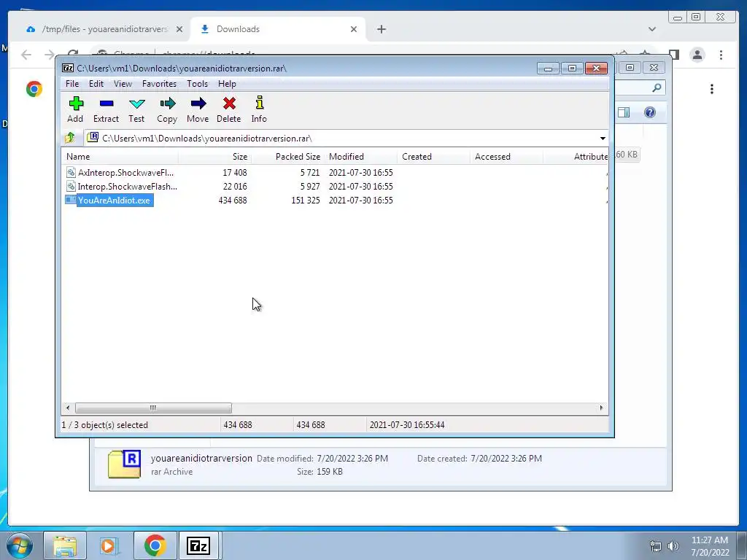Open the volume speaker tray icon
This screenshot has height=560, width=747.
[673, 546]
